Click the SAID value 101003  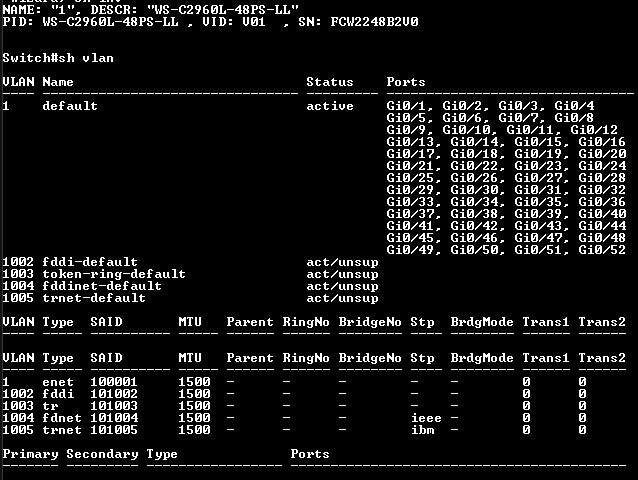pos(114,406)
